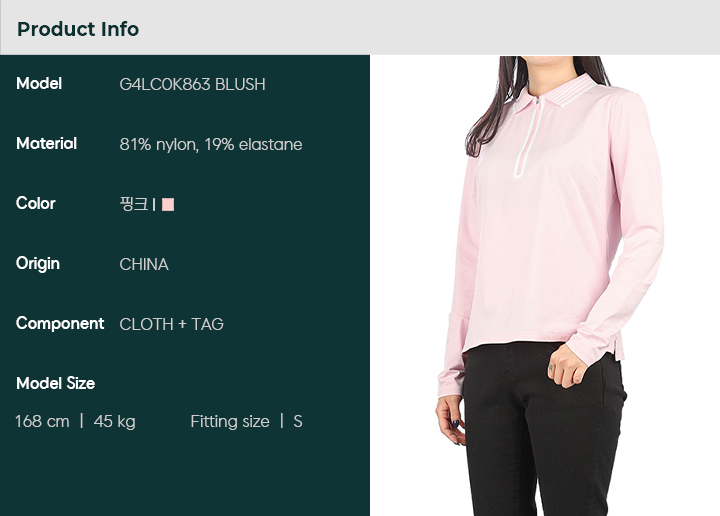720x516 pixels.
Task: Click the Product Info heading
Action: point(78,29)
